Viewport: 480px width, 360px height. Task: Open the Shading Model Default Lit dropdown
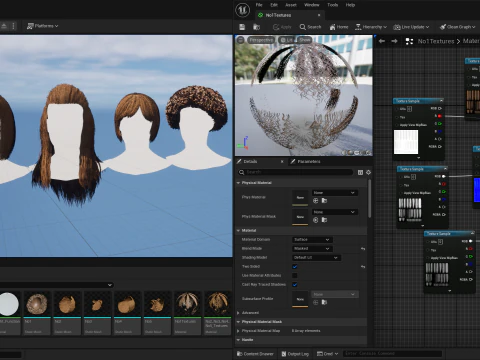tap(316, 258)
